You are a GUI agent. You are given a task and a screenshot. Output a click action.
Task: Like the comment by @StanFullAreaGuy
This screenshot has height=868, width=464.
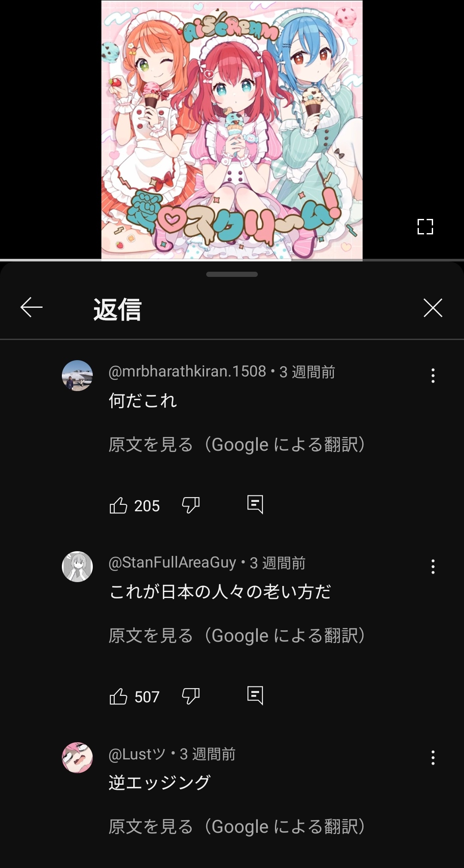pos(119,696)
